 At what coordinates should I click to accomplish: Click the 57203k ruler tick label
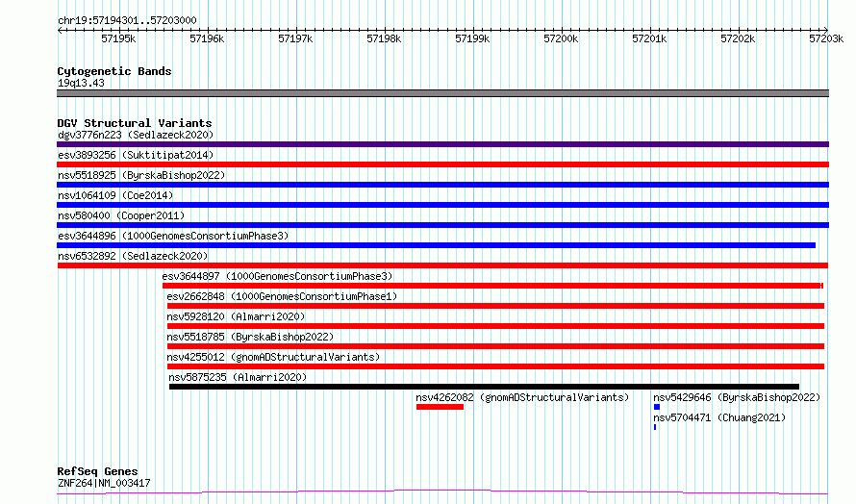826,38
